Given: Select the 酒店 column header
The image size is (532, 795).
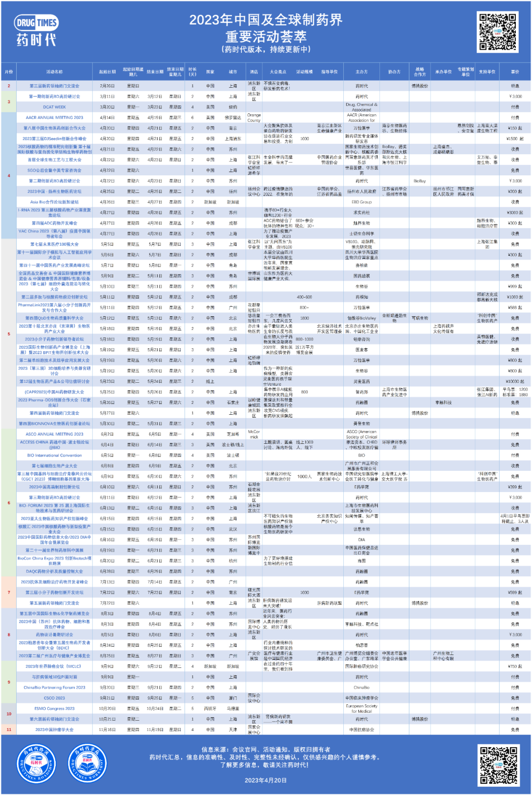Looking at the screenshot, I should 254,72.
